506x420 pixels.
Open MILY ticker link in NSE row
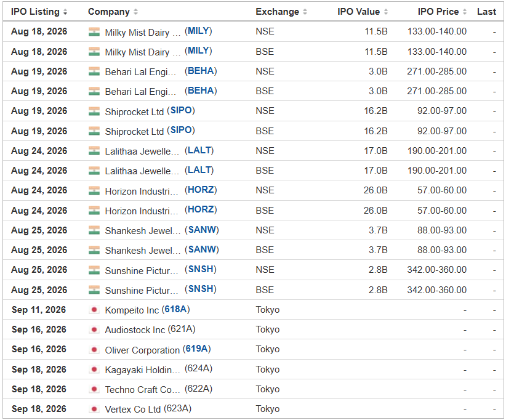[198, 31]
